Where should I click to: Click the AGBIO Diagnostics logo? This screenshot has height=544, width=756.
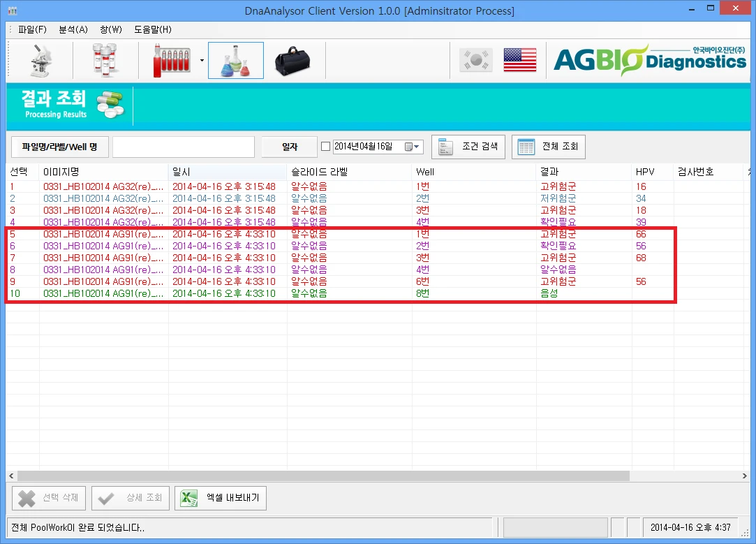(x=649, y=60)
